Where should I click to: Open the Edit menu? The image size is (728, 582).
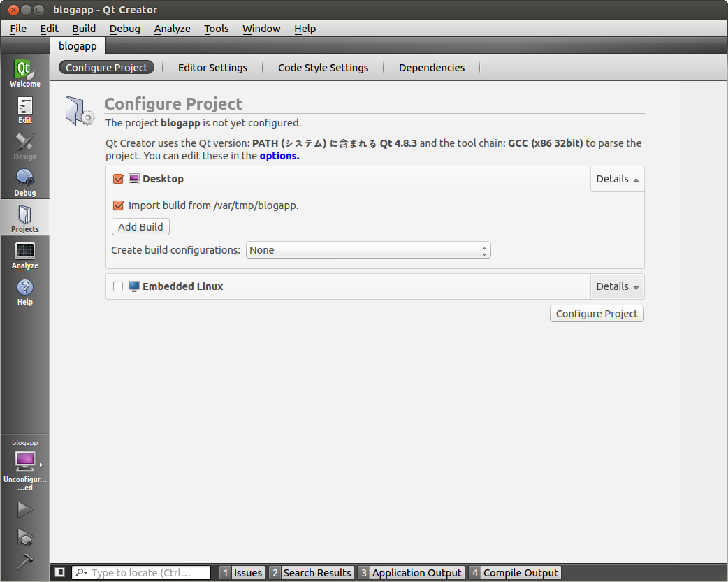49,29
